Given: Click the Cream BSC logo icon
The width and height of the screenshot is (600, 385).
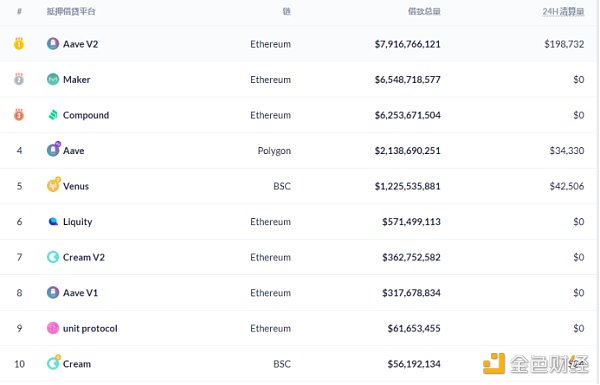Looking at the screenshot, I should coord(54,362).
